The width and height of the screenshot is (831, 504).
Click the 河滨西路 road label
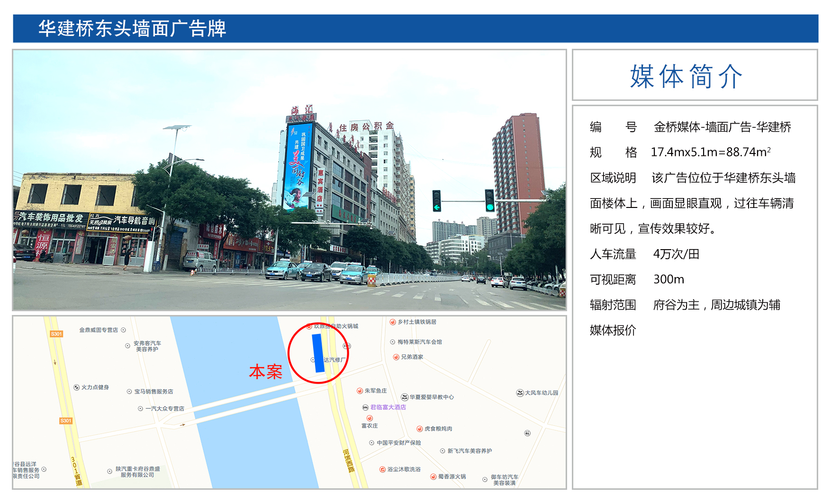348,461
